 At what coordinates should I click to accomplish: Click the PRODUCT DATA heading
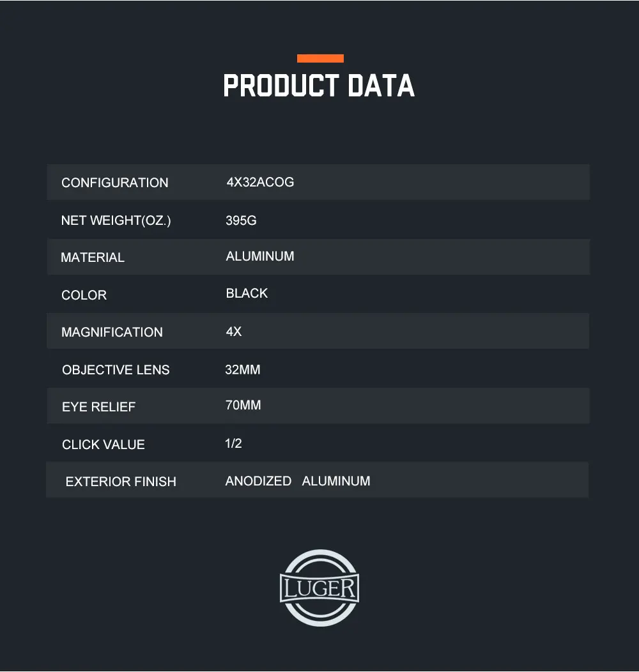point(319,86)
